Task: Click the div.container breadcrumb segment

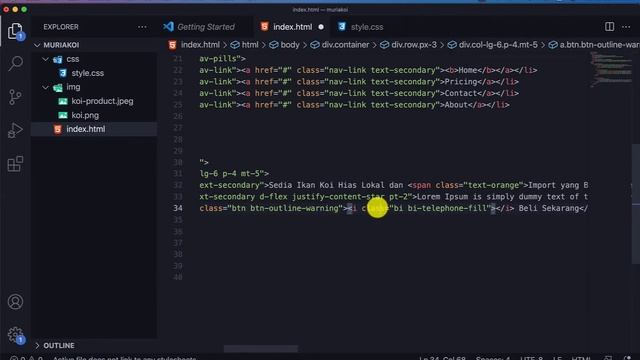Action: 345,45
